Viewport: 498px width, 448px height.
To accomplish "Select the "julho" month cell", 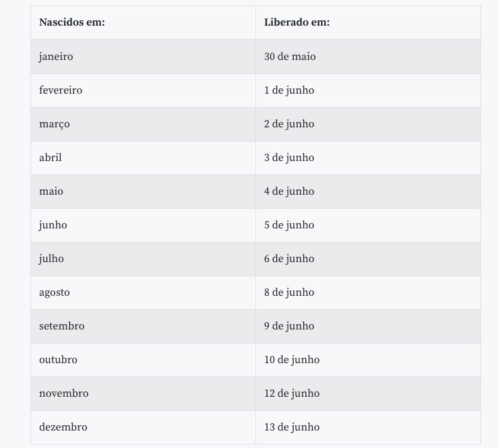I will (x=52, y=259).
